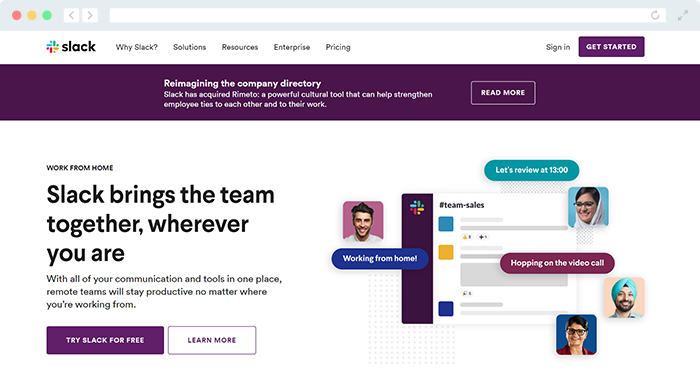Screen dimensions: 700x375
Task: Click the yellow minimize window button
Action: tap(32, 16)
